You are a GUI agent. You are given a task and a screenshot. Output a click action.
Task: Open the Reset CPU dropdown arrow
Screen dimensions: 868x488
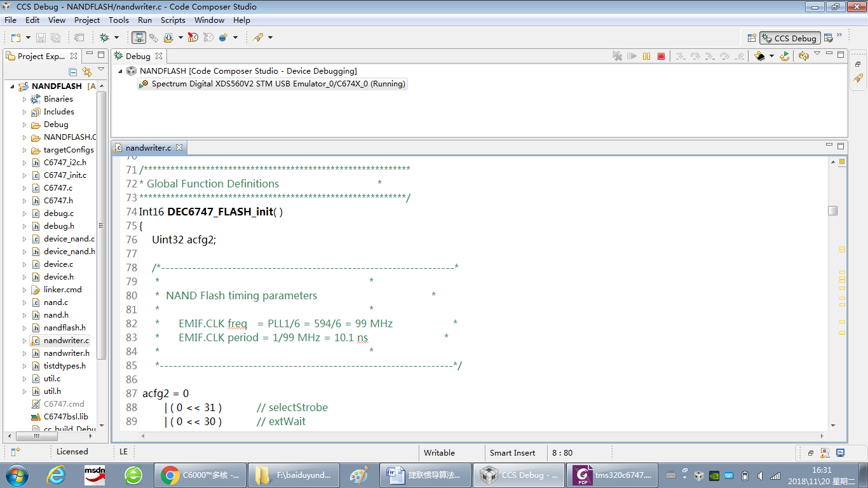pyautogui.click(x=771, y=56)
